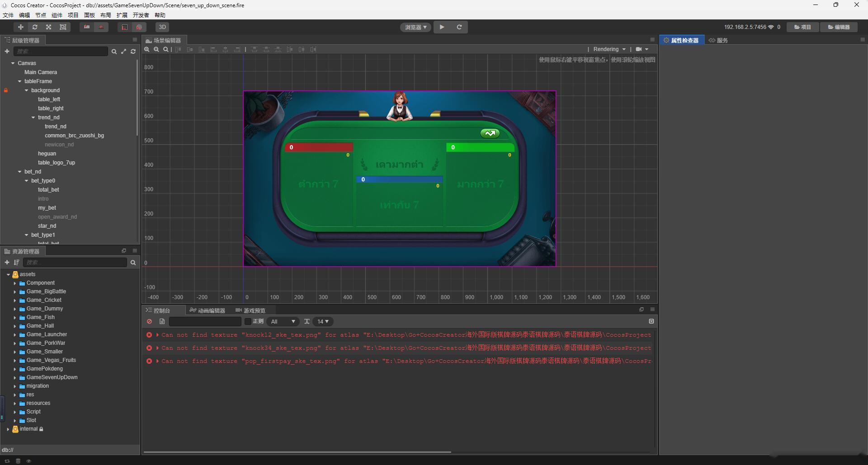Select the scale transform tool

49,27
